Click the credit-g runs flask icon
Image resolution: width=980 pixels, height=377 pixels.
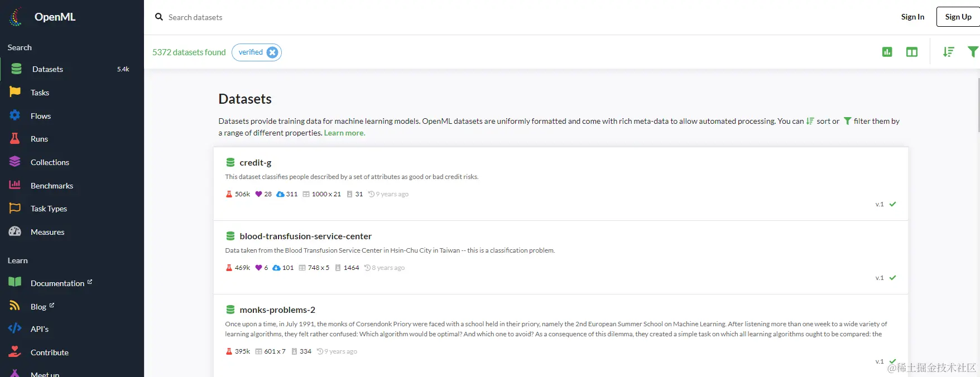click(229, 194)
